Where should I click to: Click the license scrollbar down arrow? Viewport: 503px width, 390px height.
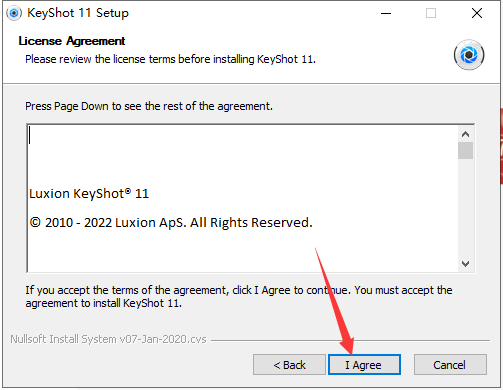pyautogui.click(x=465, y=264)
